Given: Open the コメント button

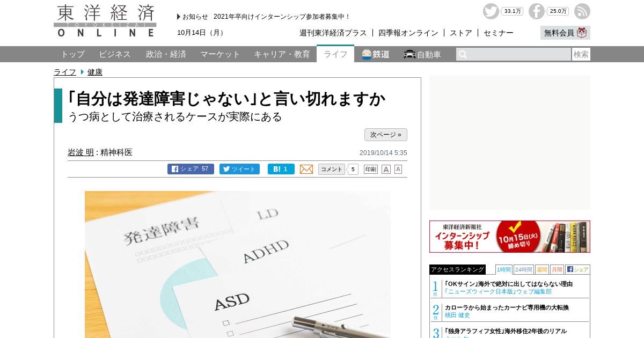Looking at the screenshot, I should pos(332,169).
